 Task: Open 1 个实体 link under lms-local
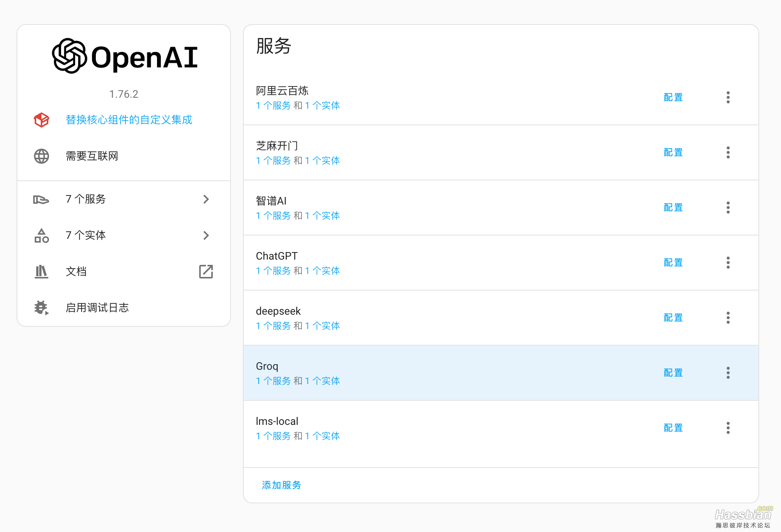323,436
